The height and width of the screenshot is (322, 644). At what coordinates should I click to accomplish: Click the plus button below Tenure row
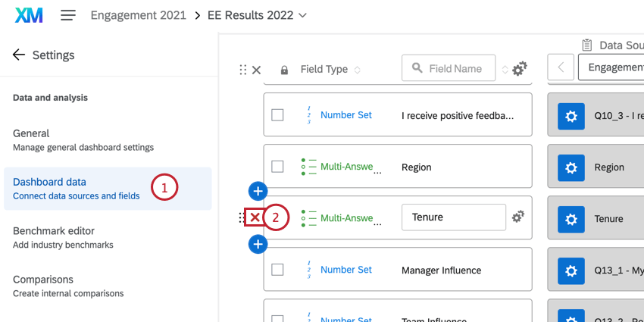[x=258, y=244]
